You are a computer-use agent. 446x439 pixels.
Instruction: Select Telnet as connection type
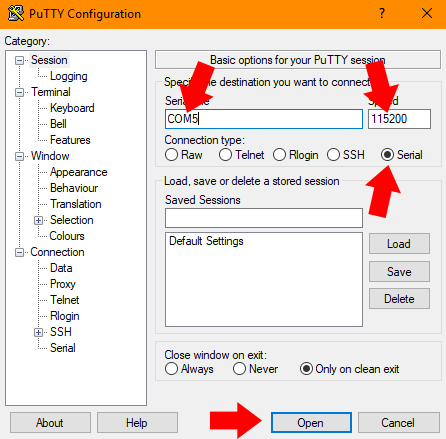225,155
